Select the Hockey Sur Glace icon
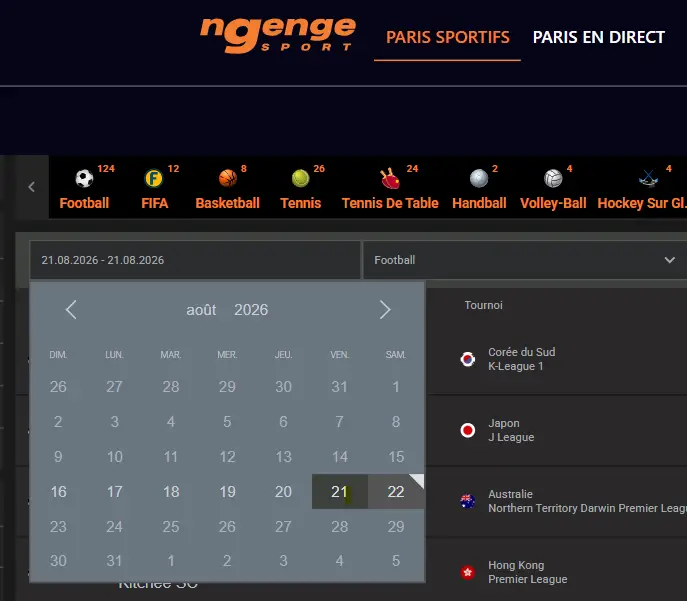Screen dimensions: 687x601 point(648,178)
